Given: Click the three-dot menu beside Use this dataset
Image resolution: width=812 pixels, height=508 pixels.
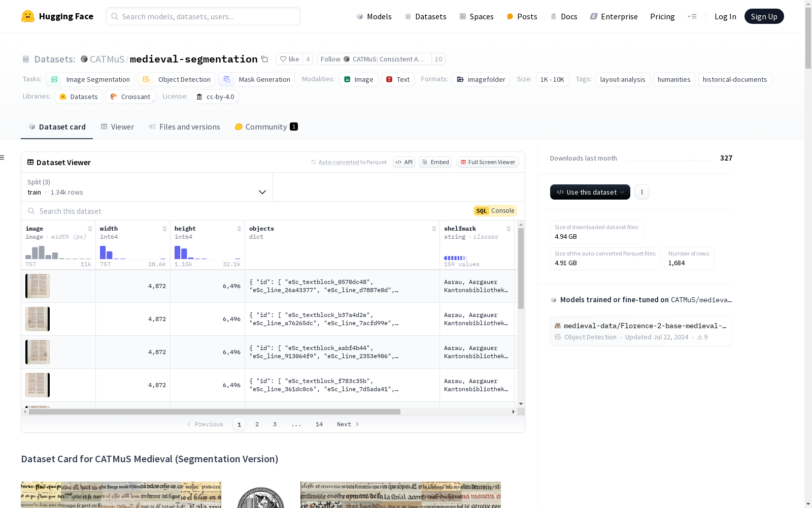Looking at the screenshot, I should 642,192.
